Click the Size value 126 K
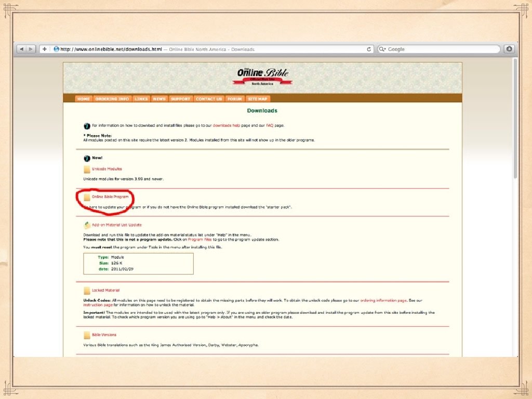532x399 pixels. (x=117, y=263)
